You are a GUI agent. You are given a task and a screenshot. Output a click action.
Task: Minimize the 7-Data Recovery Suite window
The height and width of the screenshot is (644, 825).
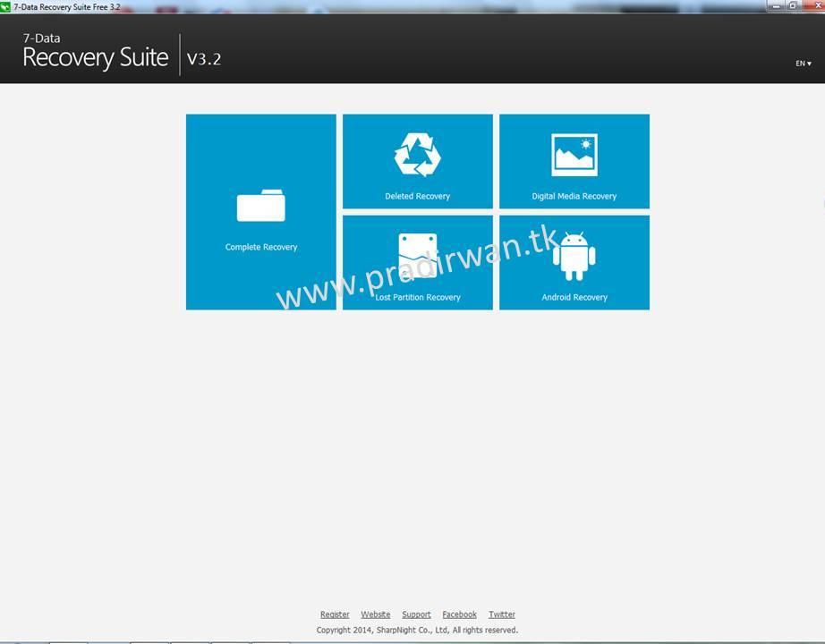(776, 5)
